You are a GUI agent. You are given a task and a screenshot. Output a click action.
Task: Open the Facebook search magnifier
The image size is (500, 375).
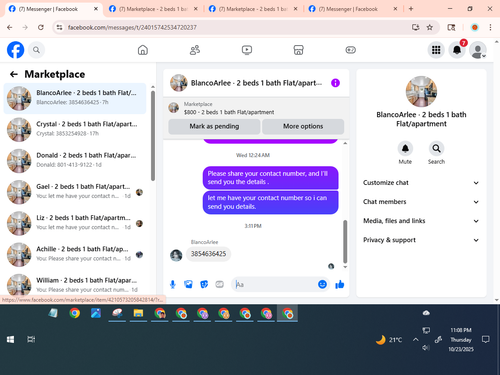(x=36, y=50)
